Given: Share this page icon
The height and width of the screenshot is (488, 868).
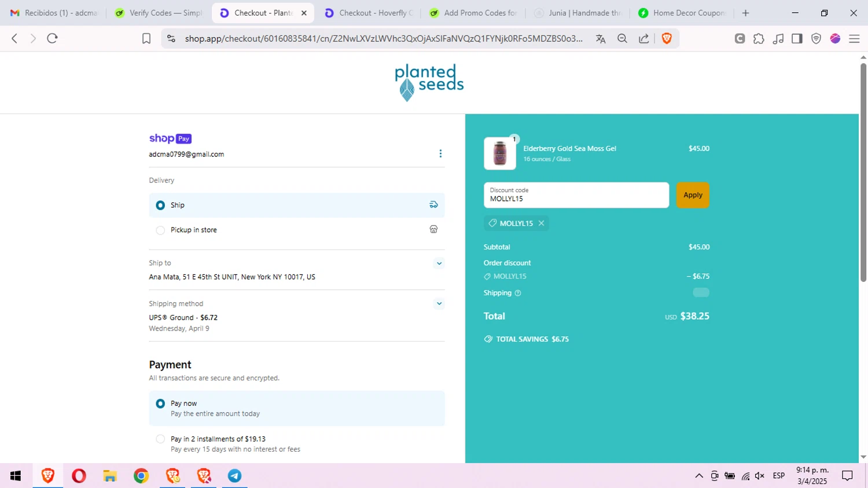Looking at the screenshot, I should (x=643, y=38).
